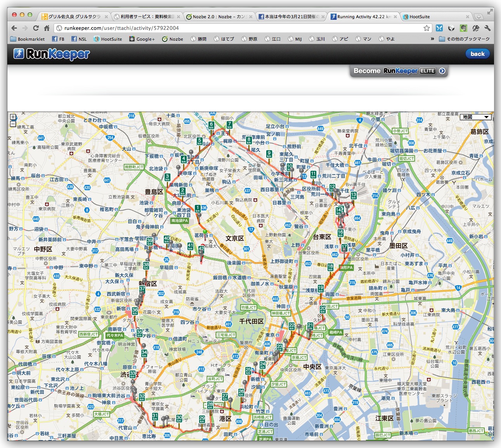Screen dimensions: 501x448
Task: Click the green start pin on map
Action: pyautogui.click(x=205, y=232)
